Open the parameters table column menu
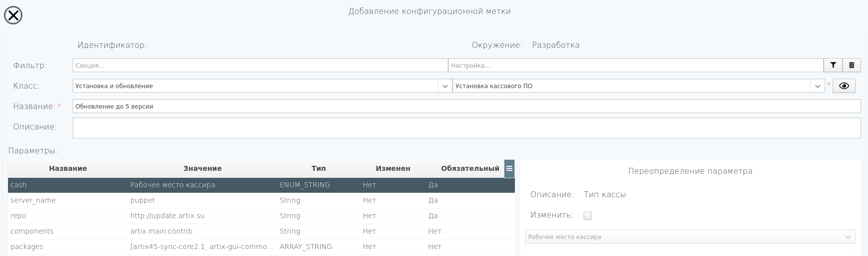The height and width of the screenshot is (256, 868). pos(509,168)
